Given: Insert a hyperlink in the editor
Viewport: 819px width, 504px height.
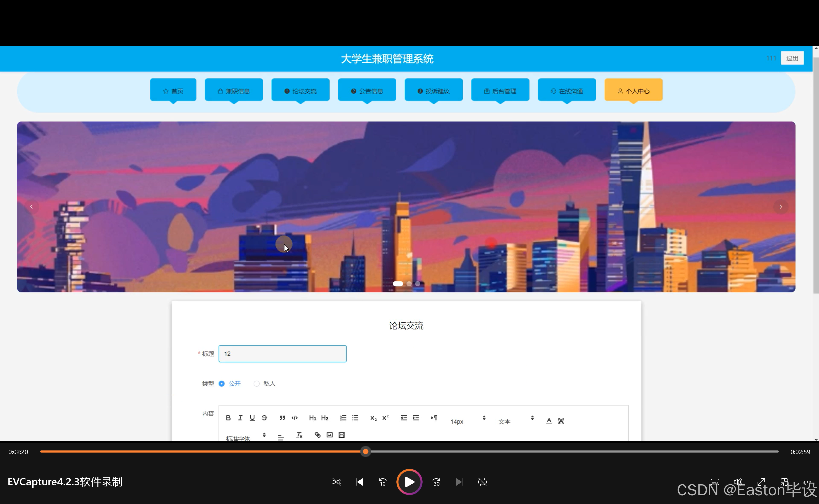Looking at the screenshot, I should 317,435.
